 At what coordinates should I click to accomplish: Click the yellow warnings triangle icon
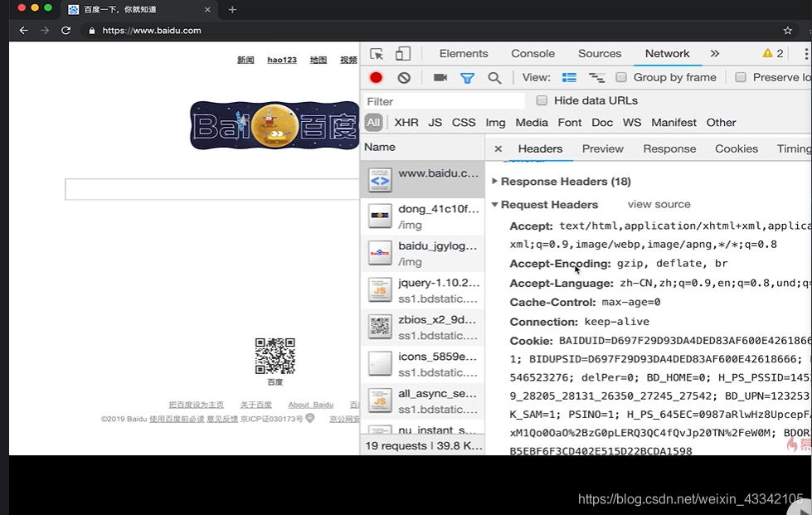click(767, 53)
